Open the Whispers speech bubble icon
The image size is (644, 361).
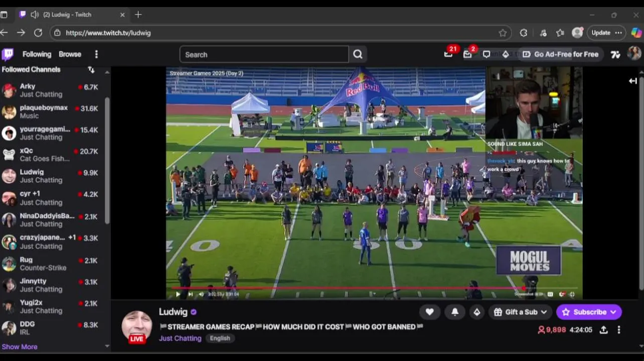(x=487, y=54)
